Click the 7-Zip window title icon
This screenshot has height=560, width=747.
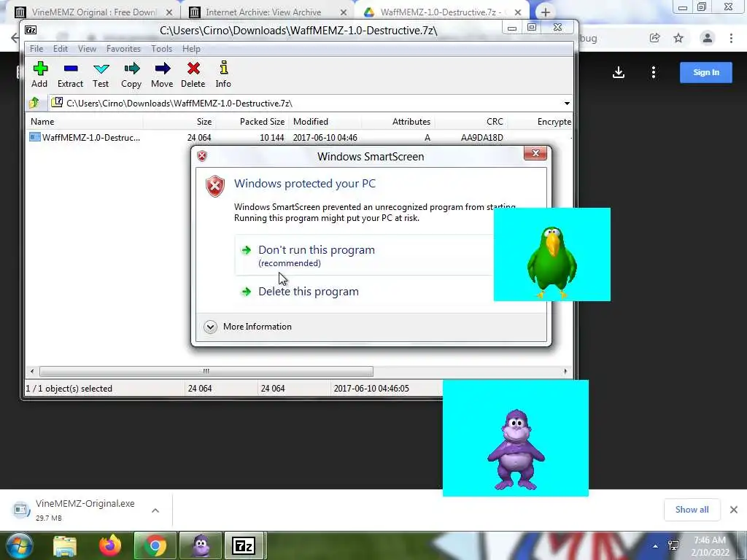click(x=31, y=30)
